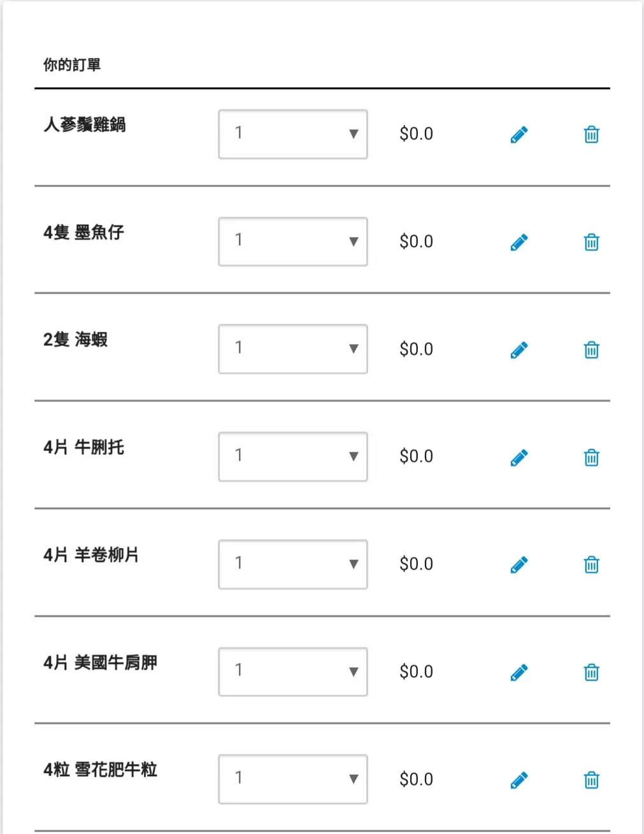Screen dimensions: 644x834
Task: Edit the 4粒 雪花肥牛粒 item
Action: point(519,780)
